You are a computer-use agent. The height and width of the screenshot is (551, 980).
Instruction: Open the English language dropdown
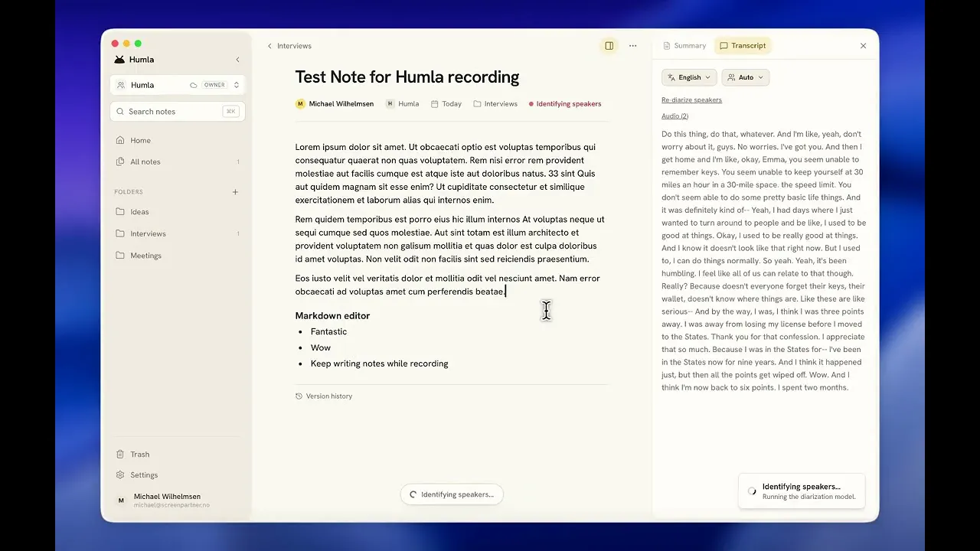pyautogui.click(x=689, y=77)
